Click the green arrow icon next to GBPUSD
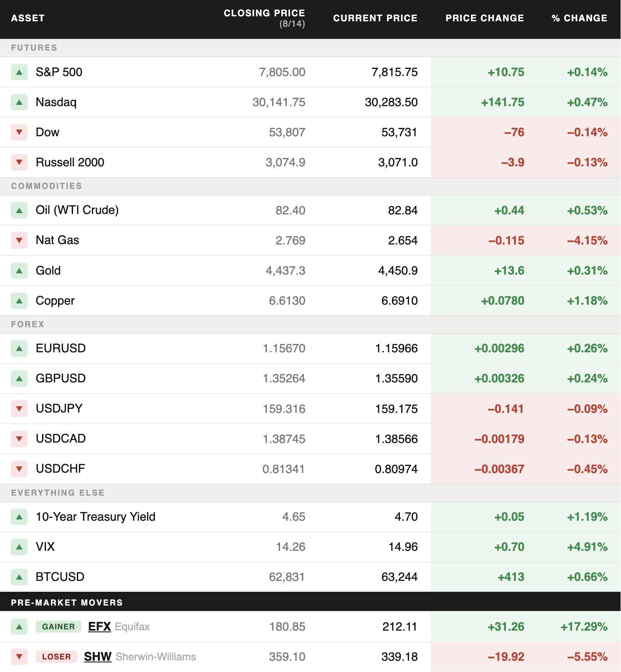This screenshot has width=621, height=672. [19, 378]
